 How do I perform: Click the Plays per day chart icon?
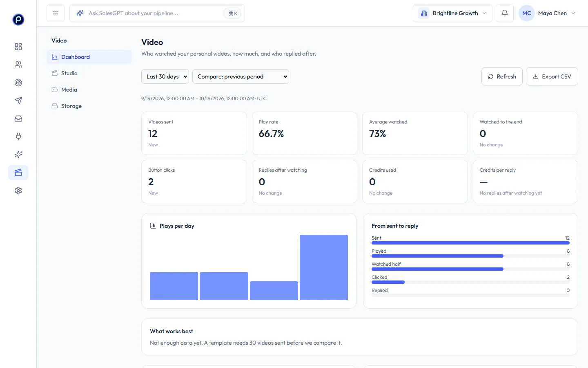pos(153,226)
